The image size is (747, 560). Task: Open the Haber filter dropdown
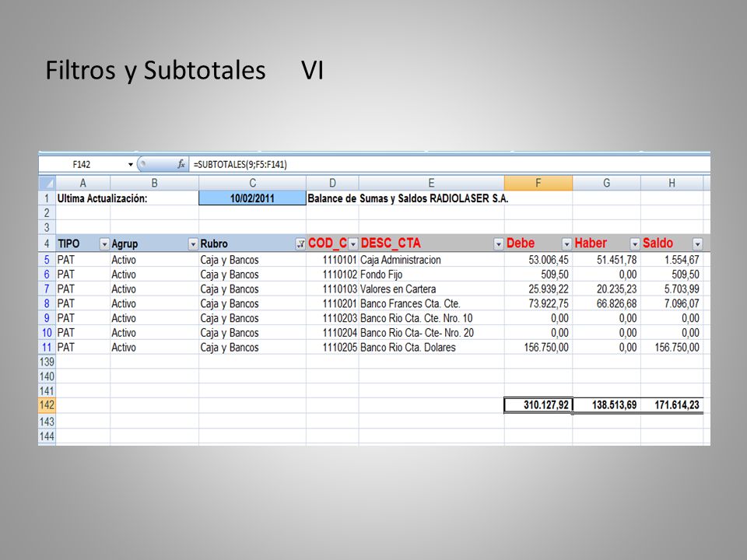[x=635, y=244]
